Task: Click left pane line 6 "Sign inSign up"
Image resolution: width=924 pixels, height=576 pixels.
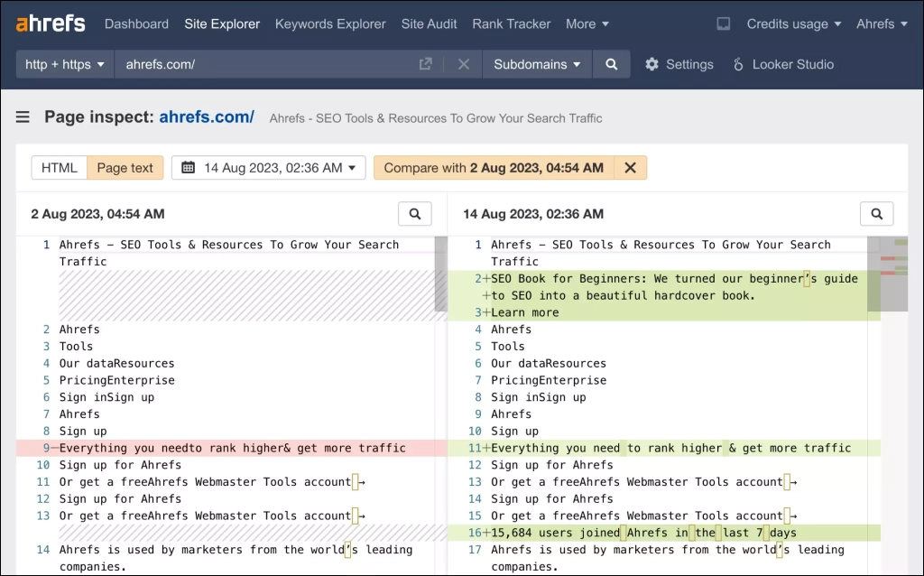Action: tap(106, 397)
